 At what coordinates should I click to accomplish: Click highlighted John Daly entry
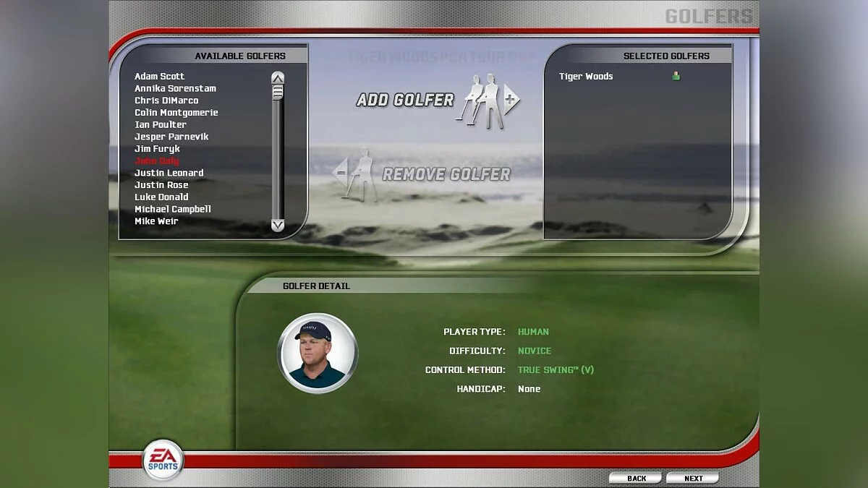pos(157,160)
